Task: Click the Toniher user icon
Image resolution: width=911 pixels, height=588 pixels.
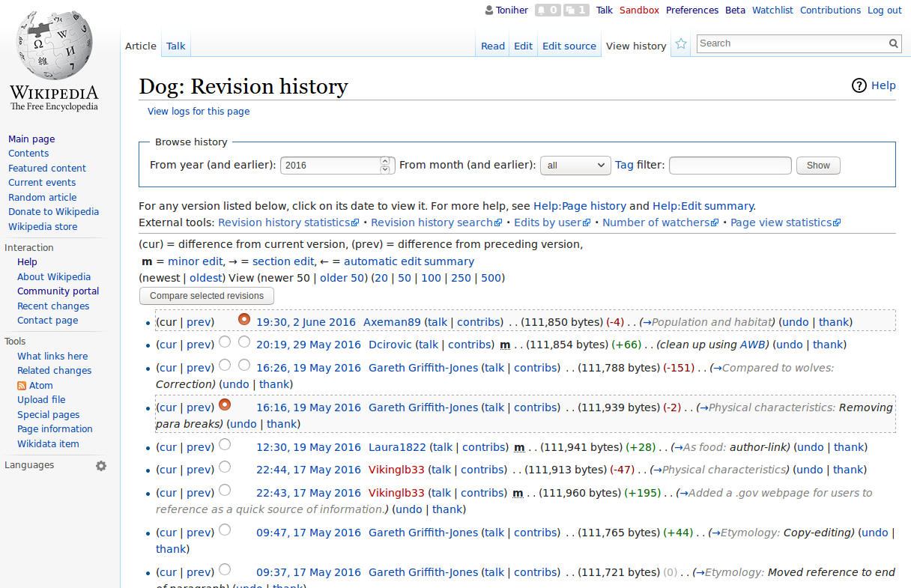Action: pos(489,10)
